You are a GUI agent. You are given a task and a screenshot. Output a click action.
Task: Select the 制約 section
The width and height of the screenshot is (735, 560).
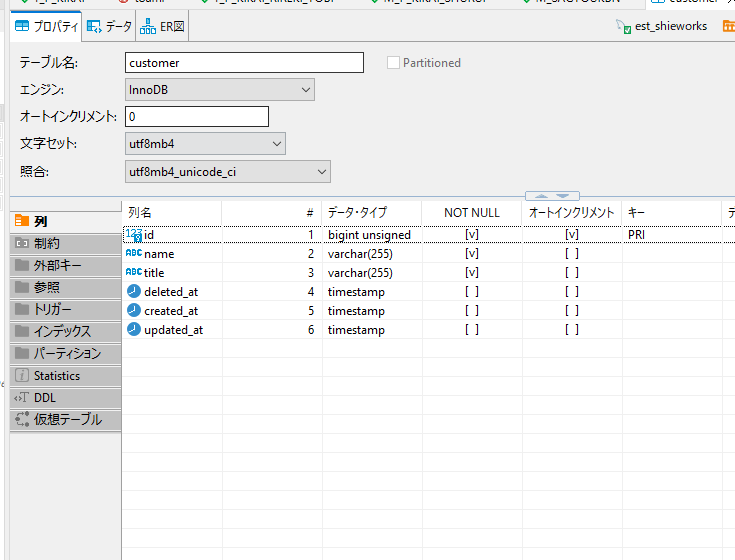tap(66, 243)
